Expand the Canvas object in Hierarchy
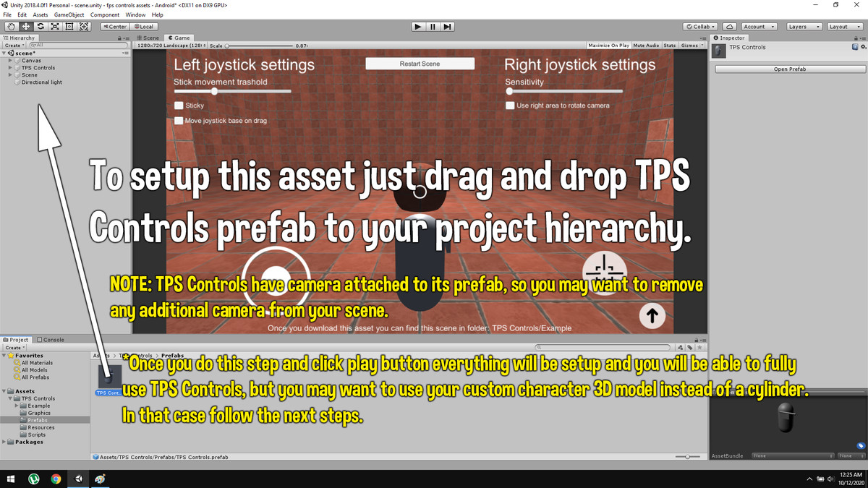868x488 pixels. [11, 61]
